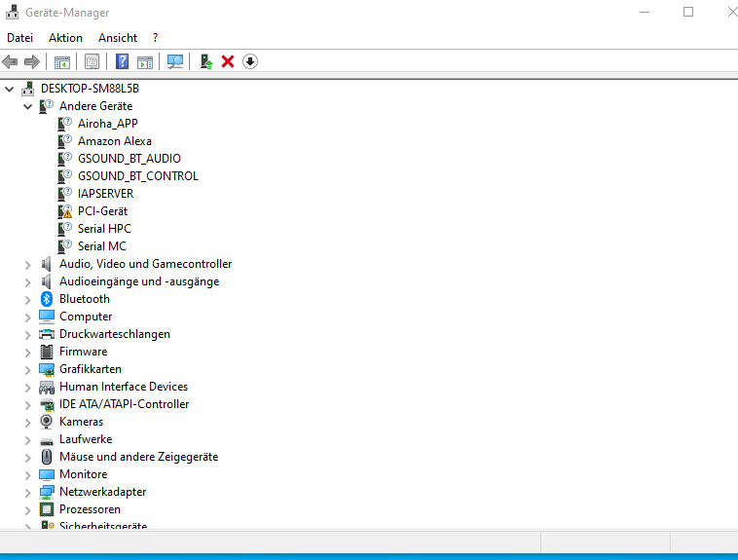The height and width of the screenshot is (560, 738).
Task: Select the Amazon Alexa device
Action: click(114, 141)
